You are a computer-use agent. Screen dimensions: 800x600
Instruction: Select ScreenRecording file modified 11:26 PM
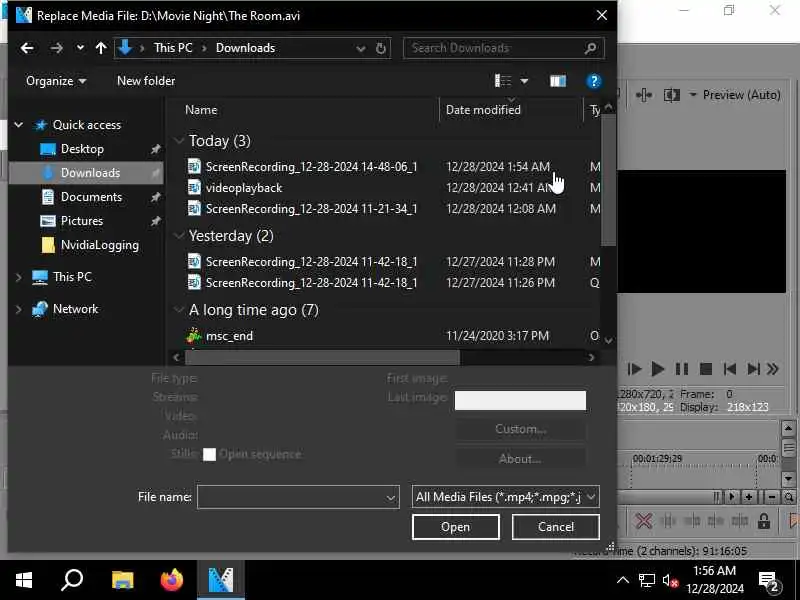[x=311, y=283]
